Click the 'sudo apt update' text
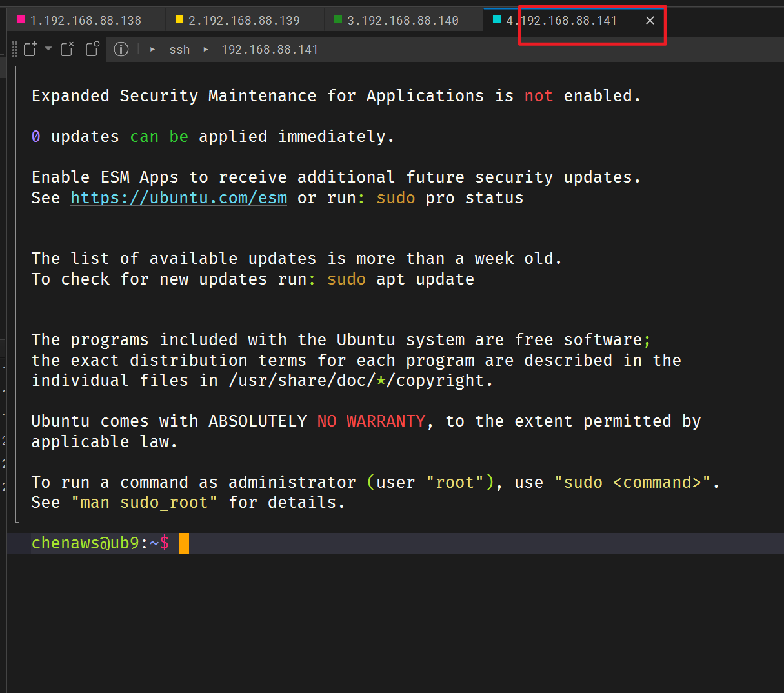This screenshot has height=693, width=784. pos(401,279)
